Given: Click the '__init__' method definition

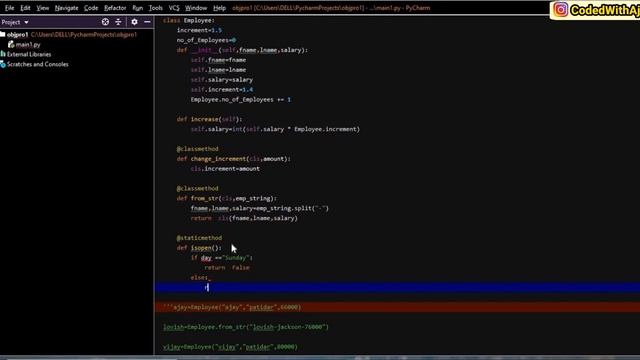Looking at the screenshot, I should (x=242, y=50).
